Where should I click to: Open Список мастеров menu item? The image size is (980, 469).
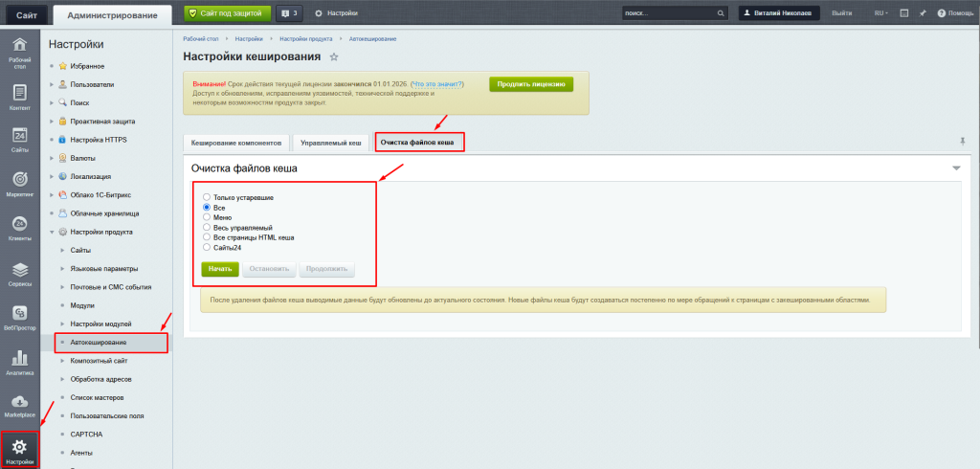[x=97, y=398]
